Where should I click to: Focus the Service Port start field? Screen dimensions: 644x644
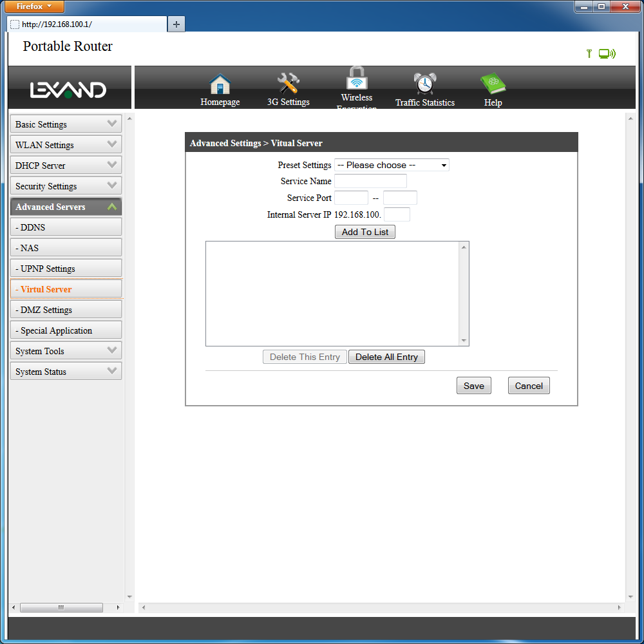(x=351, y=198)
